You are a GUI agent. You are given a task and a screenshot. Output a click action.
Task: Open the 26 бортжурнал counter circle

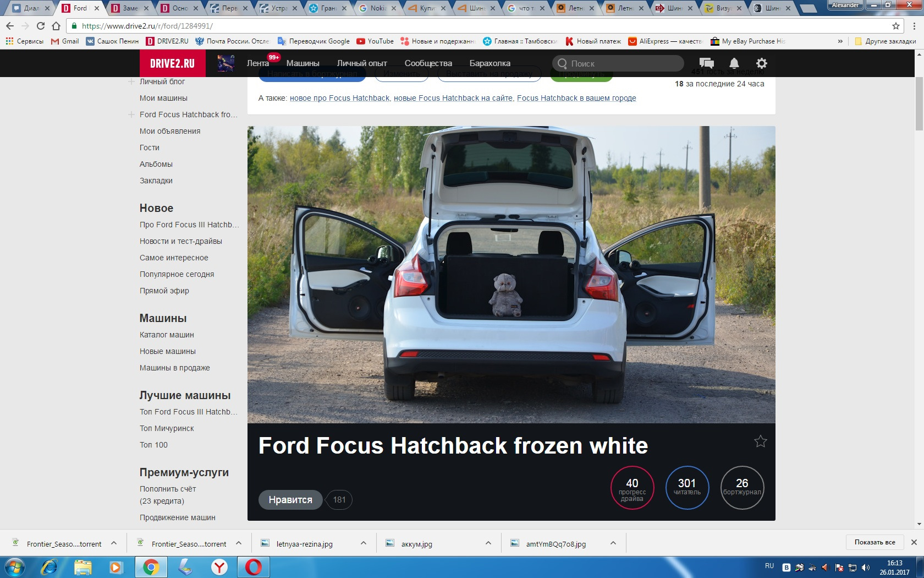pos(742,488)
